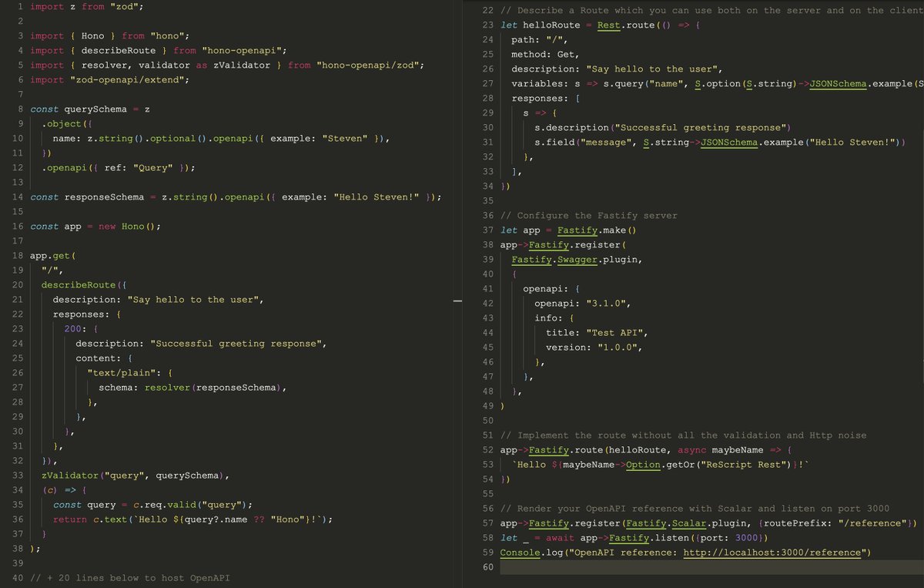Viewport: 924px width, 588px height.
Task: Click the title "Test API" string
Action: [x=614, y=332]
